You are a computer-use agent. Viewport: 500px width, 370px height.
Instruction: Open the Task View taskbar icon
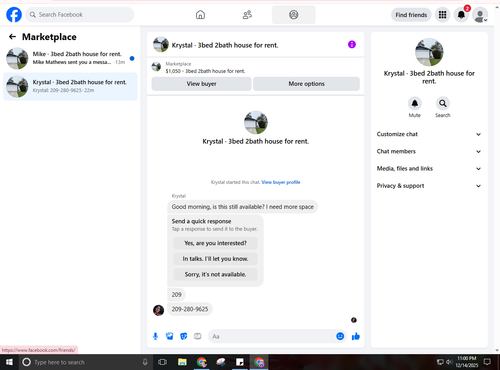pyautogui.click(x=162, y=362)
